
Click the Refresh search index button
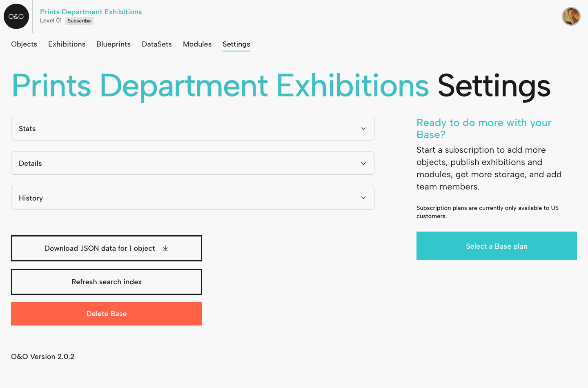pos(106,281)
